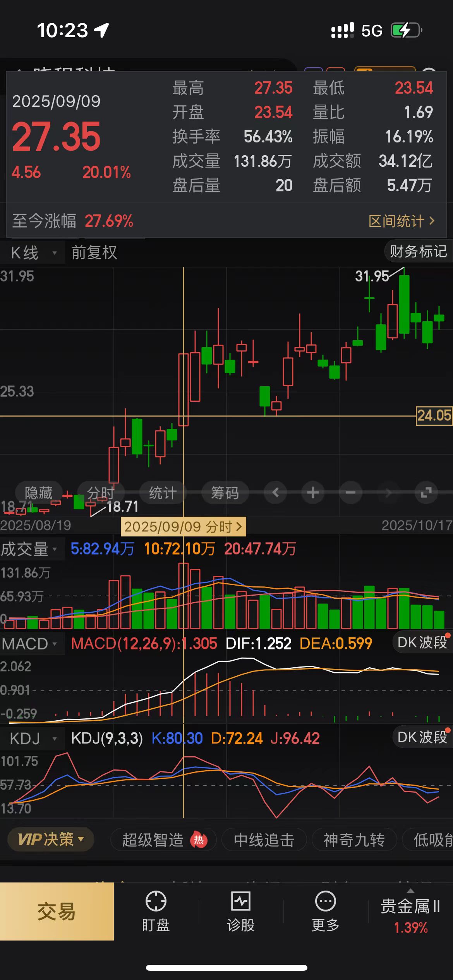
Task: Move chart left with the back arrow
Action: pyautogui.click(x=275, y=492)
